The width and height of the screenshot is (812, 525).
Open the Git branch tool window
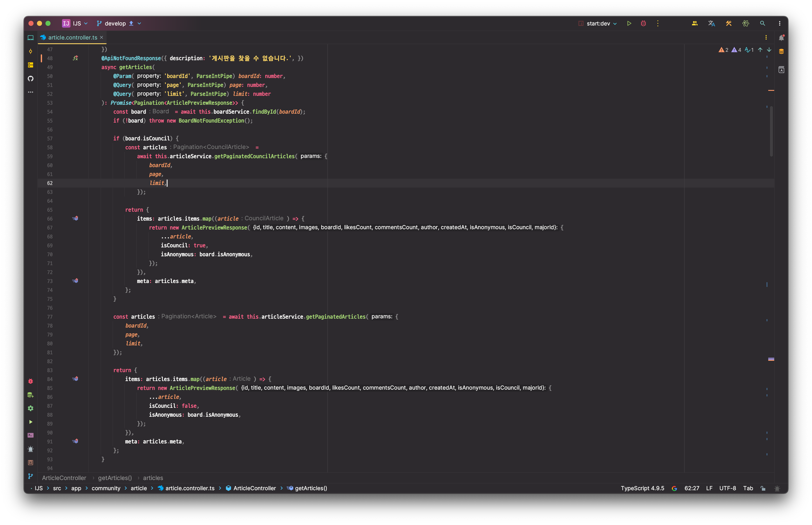[x=31, y=476]
